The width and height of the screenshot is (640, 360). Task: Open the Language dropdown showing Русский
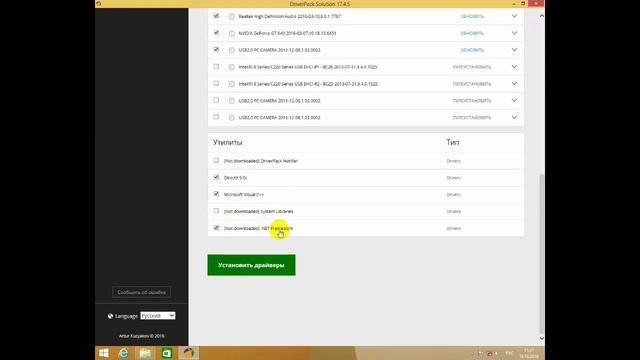pyautogui.click(x=158, y=316)
